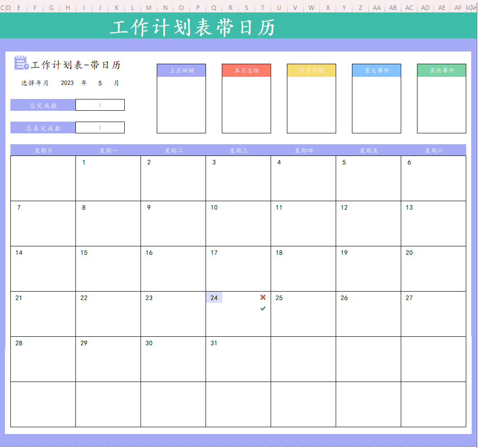The height and width of the screenshot is (448, 478).
Task: Select the purple 上月回顾 section header
Action: coord(181,70)
